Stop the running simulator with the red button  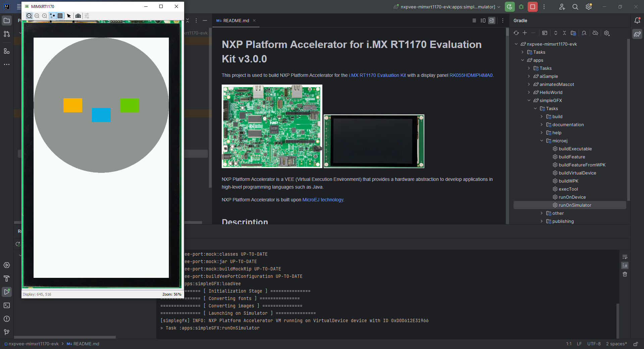click(x=532, y=7)
